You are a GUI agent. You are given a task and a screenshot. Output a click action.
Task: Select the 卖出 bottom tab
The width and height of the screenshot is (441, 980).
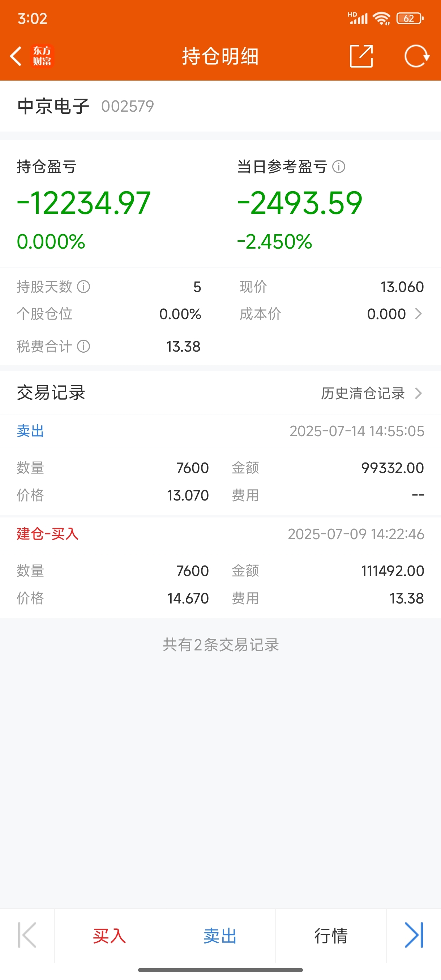(x=220, y=936)
